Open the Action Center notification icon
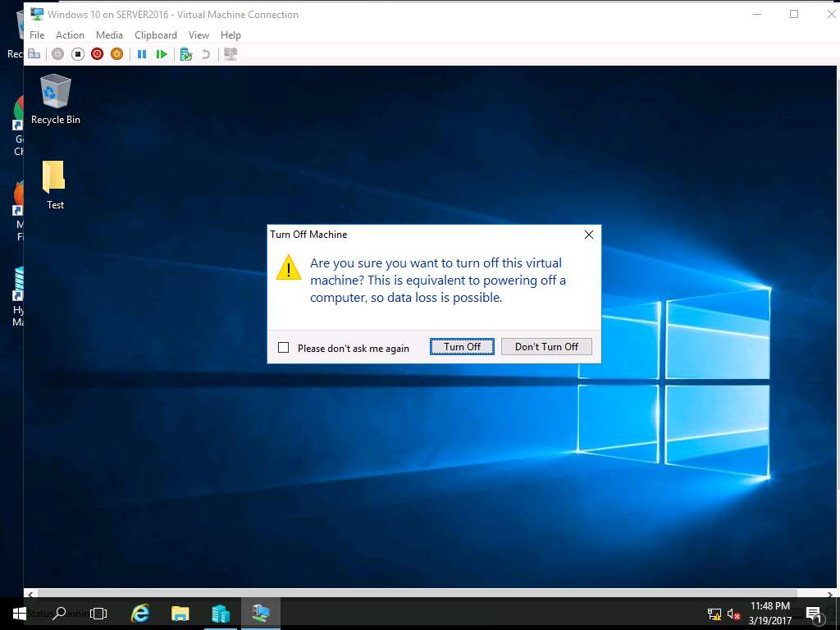This screenshot has height=630, width=840. (815, 614)
